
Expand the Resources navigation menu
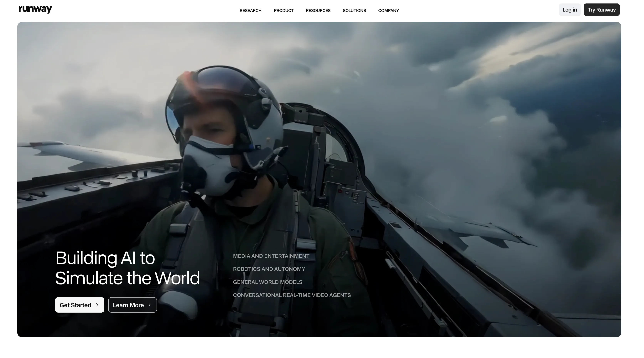pos(318,11)
